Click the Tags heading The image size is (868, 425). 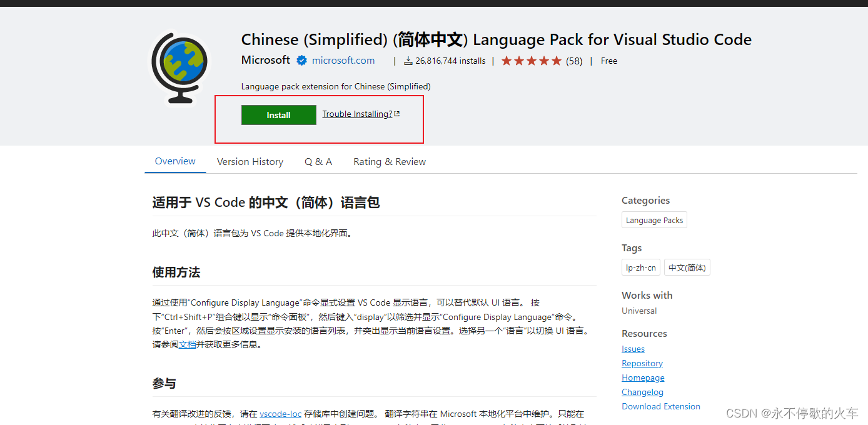point(632,248)
